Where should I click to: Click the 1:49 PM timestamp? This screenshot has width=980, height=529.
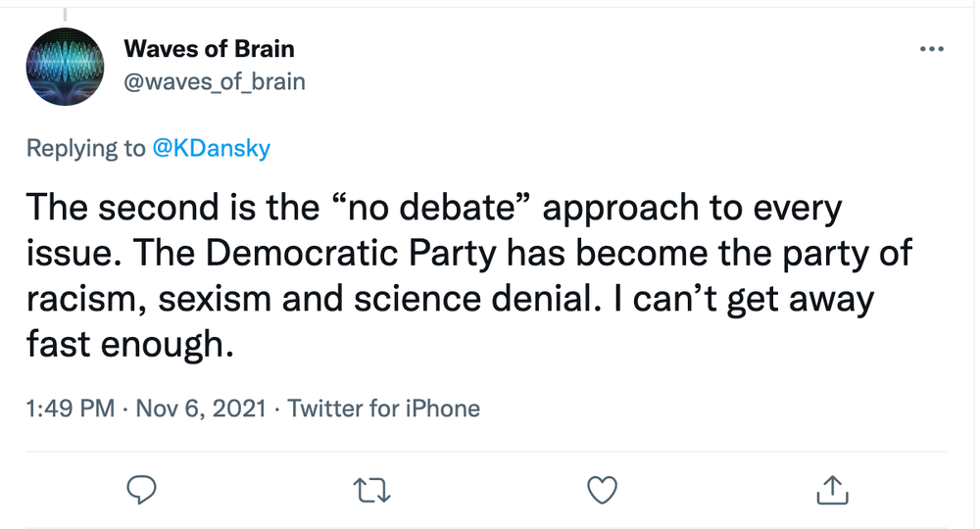(72, 408)
